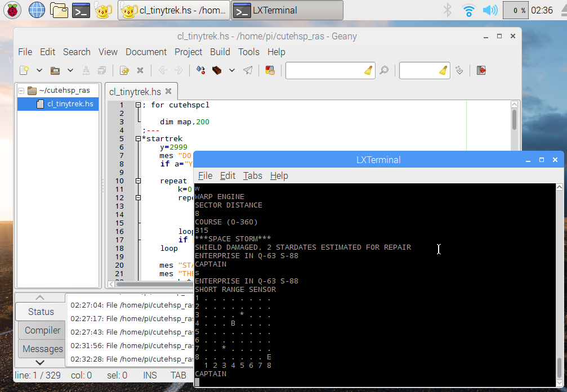Open Geany Build menu

coord(220,52)
